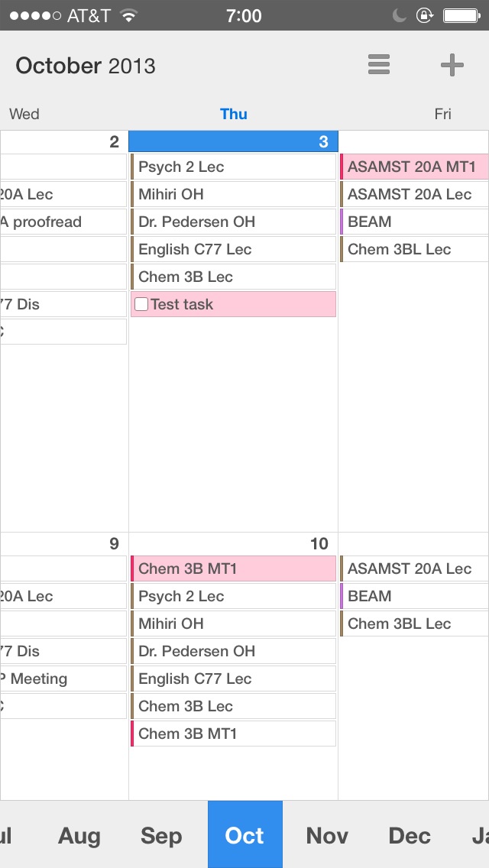Tap the battery indicator icon
Screen dimensions: 489x868
click(461, 15)
